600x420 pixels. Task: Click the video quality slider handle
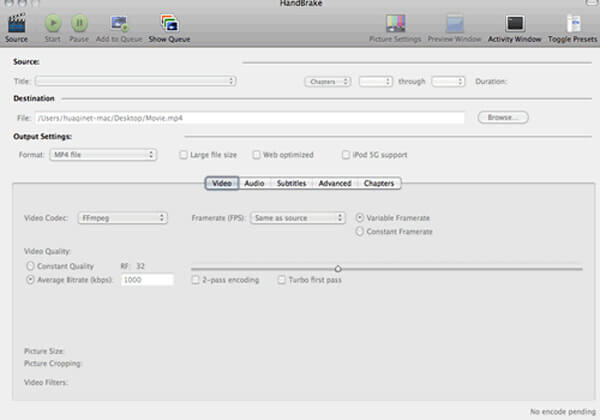click(x=338, y=269)
